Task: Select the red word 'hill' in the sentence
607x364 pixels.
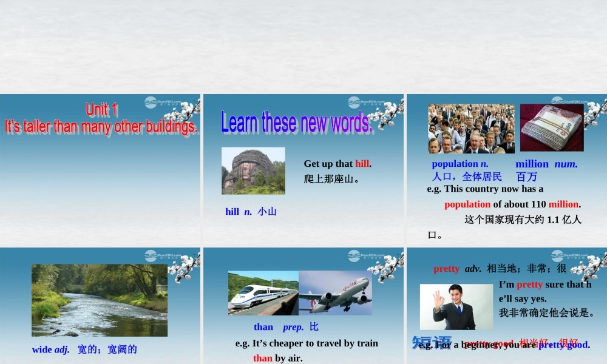Action: pyautogui.click(x=362, y=163)
